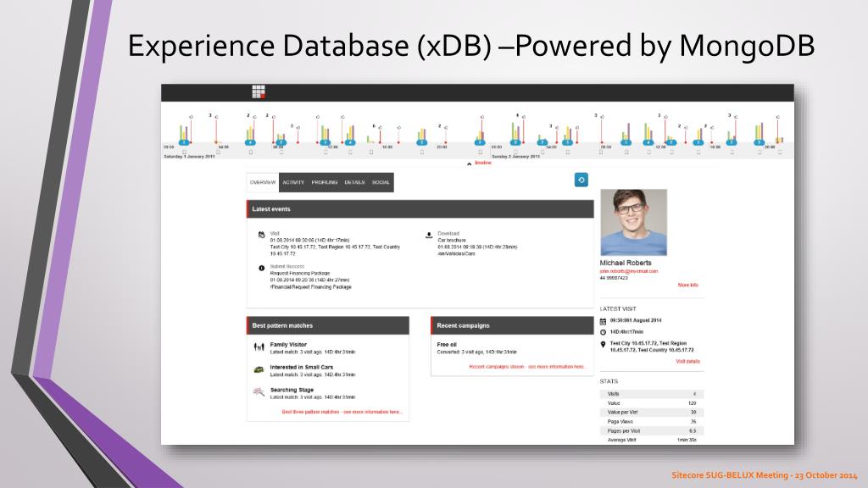
Task: Click the Average Visit stats row
Action: pos(652,440)
